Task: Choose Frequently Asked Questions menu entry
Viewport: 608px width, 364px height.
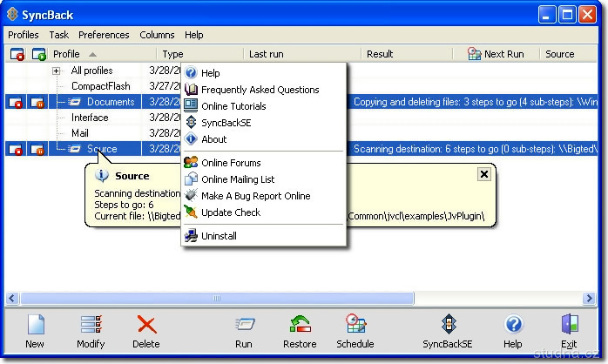Action: pyautogui.click(x=260, y=90)
